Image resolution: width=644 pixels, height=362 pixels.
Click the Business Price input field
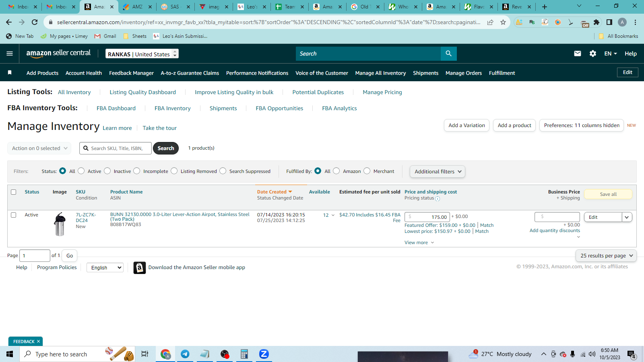point(557,217)
